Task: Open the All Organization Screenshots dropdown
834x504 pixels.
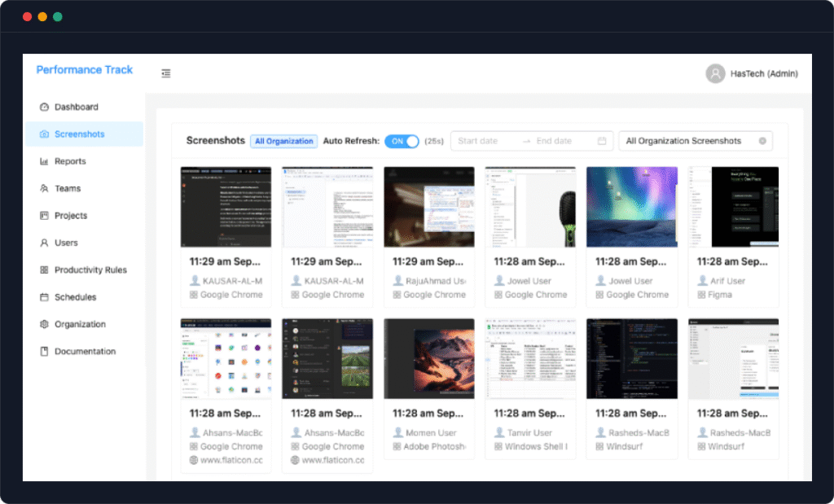Action: click(688, 141)
